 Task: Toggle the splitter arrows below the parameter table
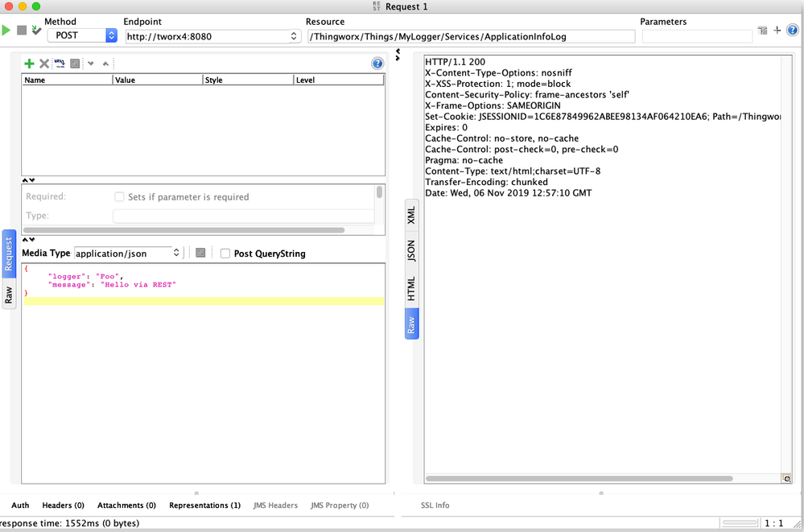pyautogui.click(x=28, y=180)
